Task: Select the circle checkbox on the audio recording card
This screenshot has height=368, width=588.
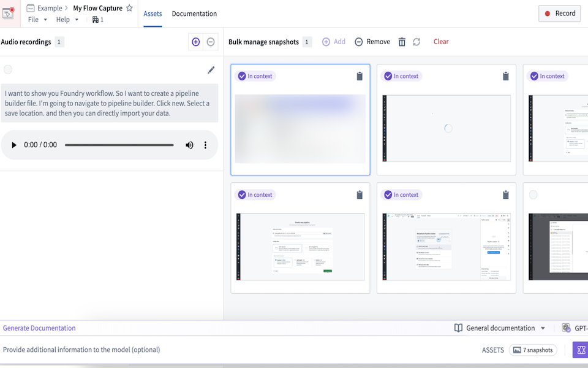Action: (8, 69)
